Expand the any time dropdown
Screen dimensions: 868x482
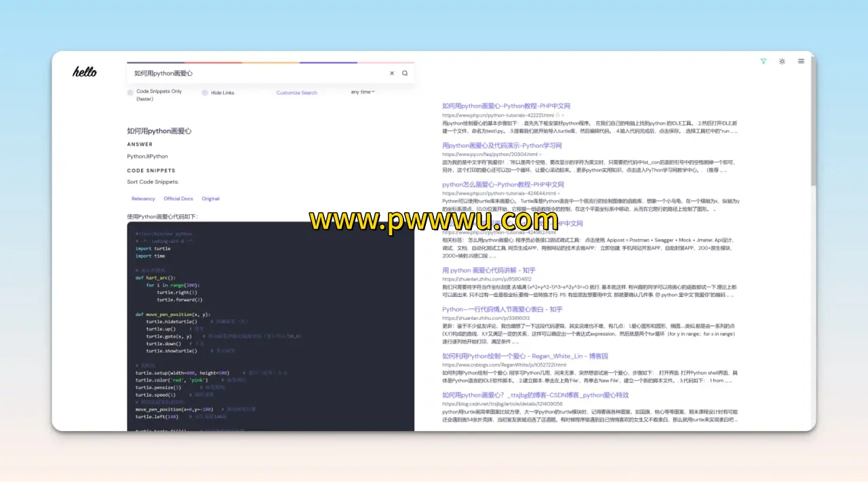pyautogui.click(x=363, y=92)
